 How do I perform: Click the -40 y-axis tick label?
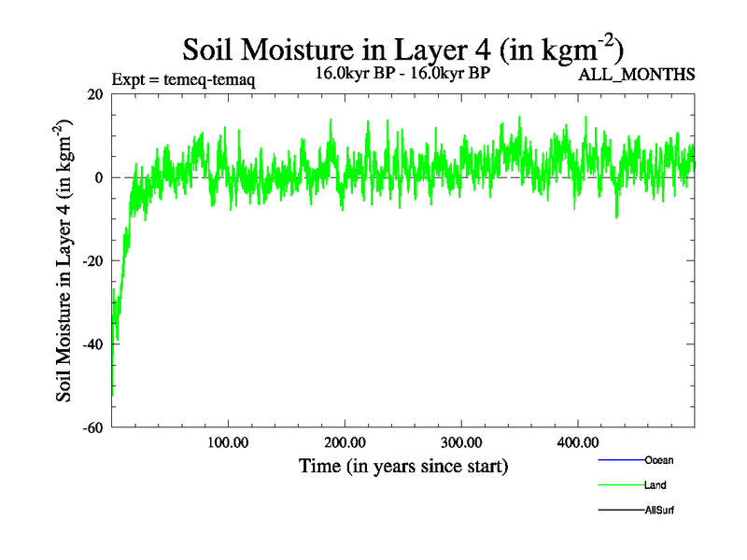92,344
